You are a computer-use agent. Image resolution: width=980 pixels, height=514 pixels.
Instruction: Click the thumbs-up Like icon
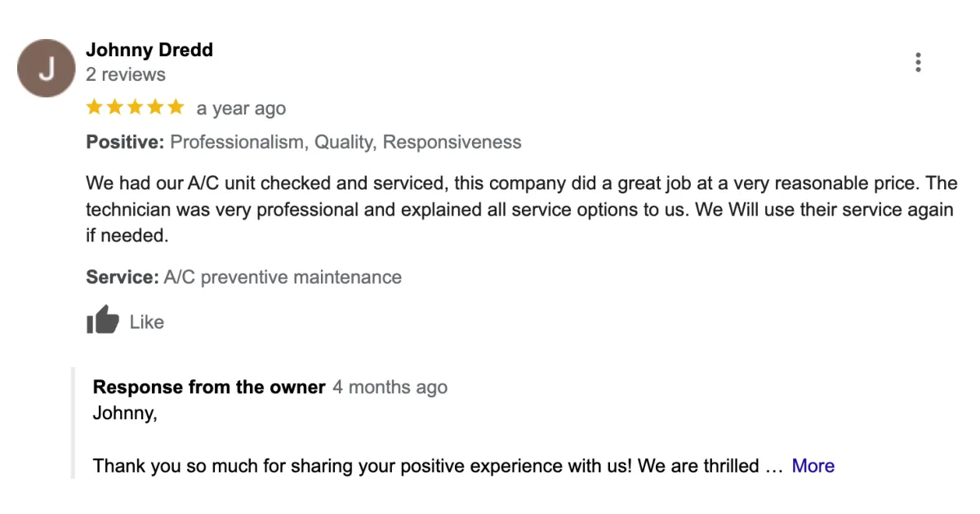coord(103,320)
